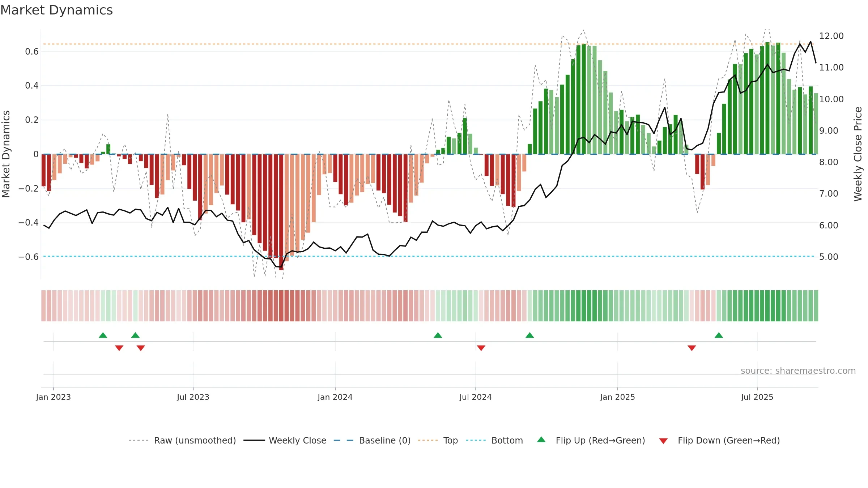Click the second flip-down marker near late April 2023

[141, 348]
